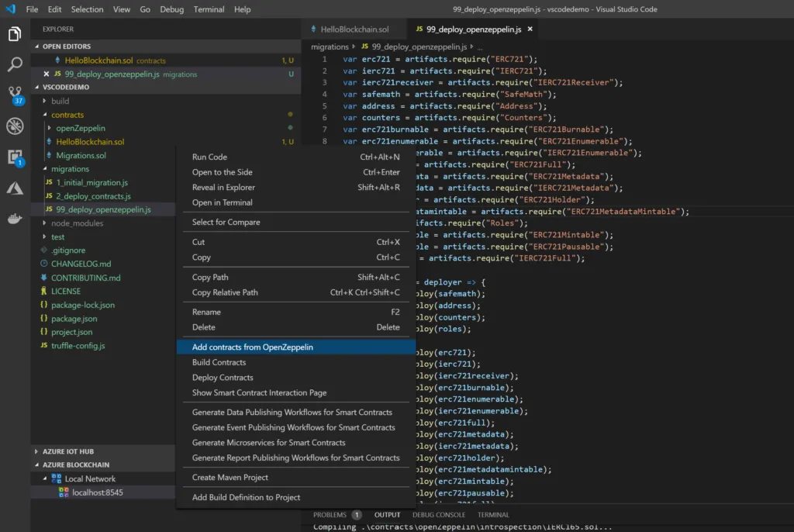Select Deploy Contracts from context menu
Image resolution: width=794 pixels, height=532 pixels.
click(x=295, y=378)
